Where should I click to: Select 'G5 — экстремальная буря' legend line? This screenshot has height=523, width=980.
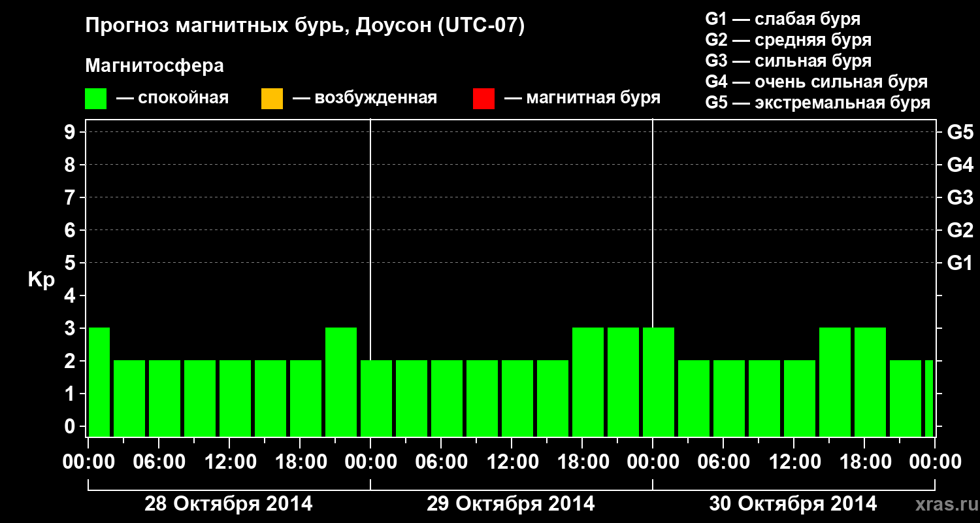tap(817, 103)
